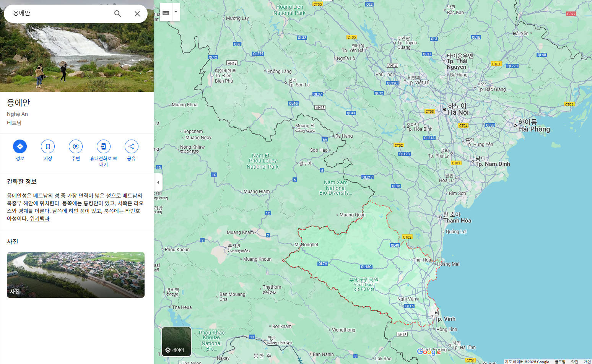Image resolution: width=592 pixels, height=364 pixels.
Task: Select Hoang Lien National Park on the map
Action: click(289, 10)
